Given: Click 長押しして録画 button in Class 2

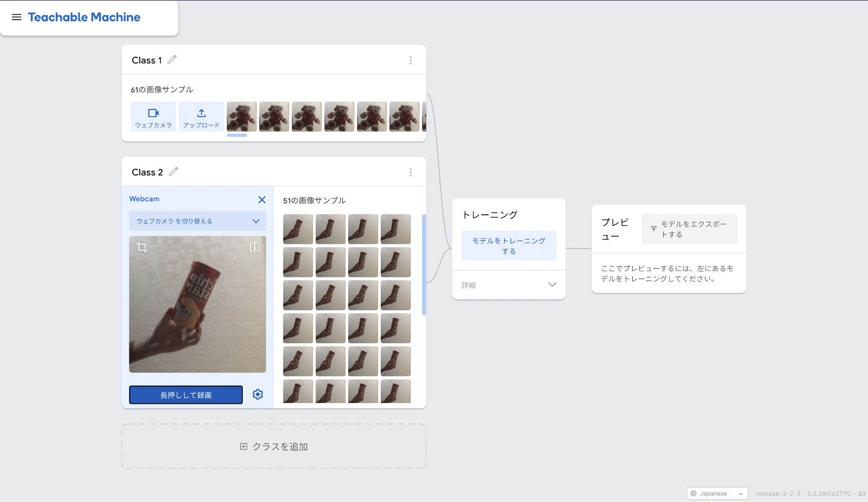Looking at the screenshot, I should (x=186, y=394).
